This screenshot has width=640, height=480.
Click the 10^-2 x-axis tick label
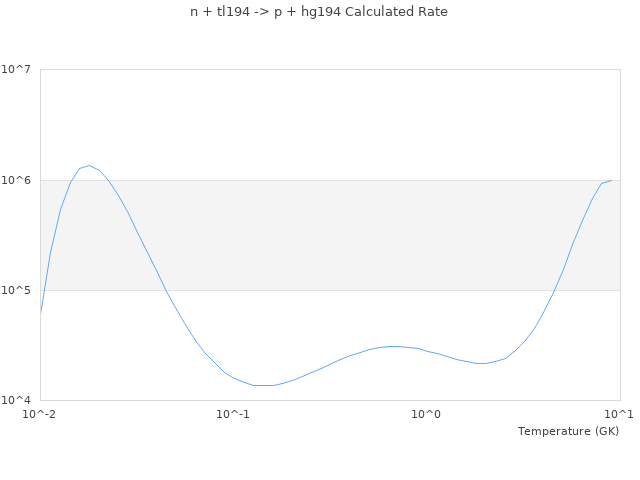(x=40, y=414)
